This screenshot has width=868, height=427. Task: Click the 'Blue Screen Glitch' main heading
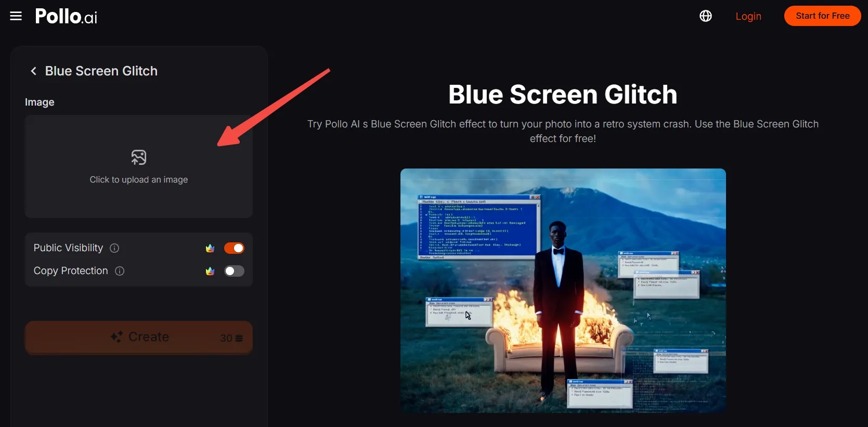point(563,95)
